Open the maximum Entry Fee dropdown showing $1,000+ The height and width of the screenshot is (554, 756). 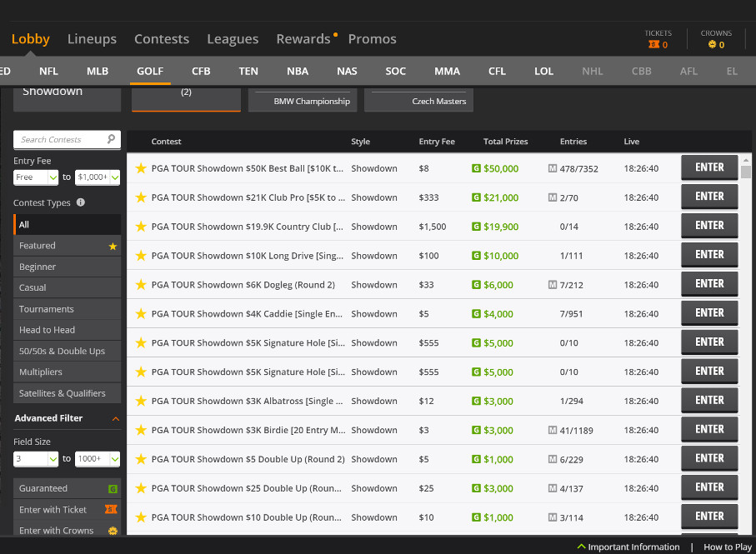tap(98, 177)
